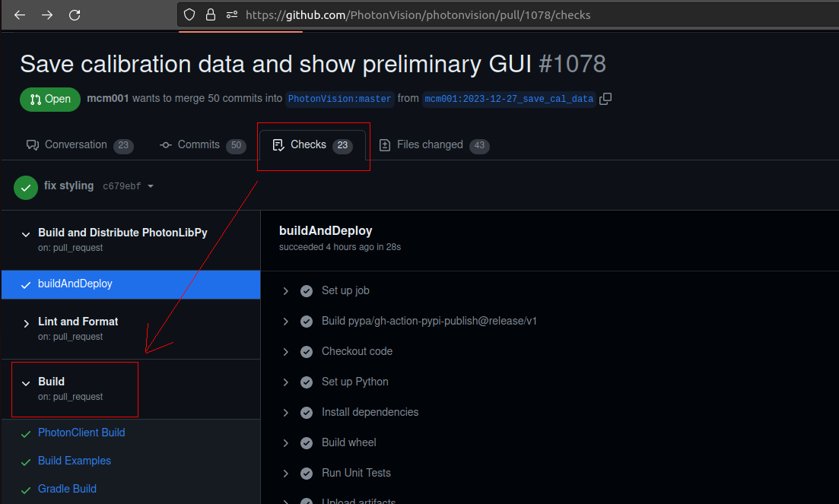
Task: Switch to the Conversation tab
Action: click(75, 144)
